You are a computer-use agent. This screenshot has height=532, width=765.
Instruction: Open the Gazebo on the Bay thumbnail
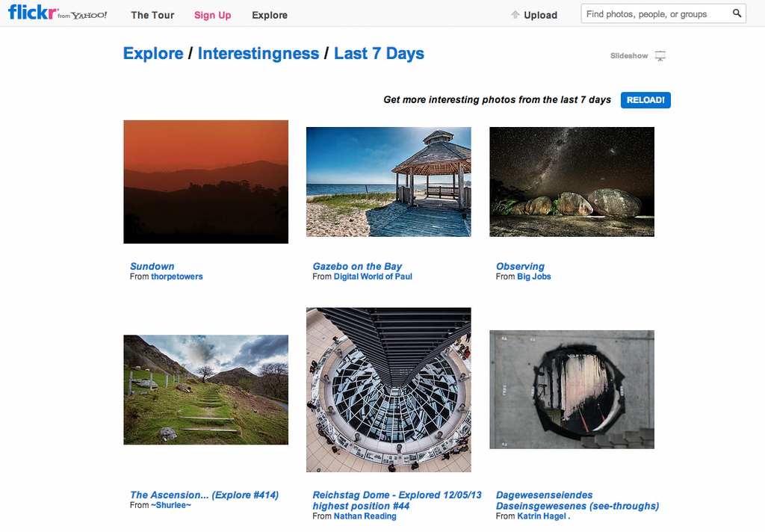click(x=388, y=182)
